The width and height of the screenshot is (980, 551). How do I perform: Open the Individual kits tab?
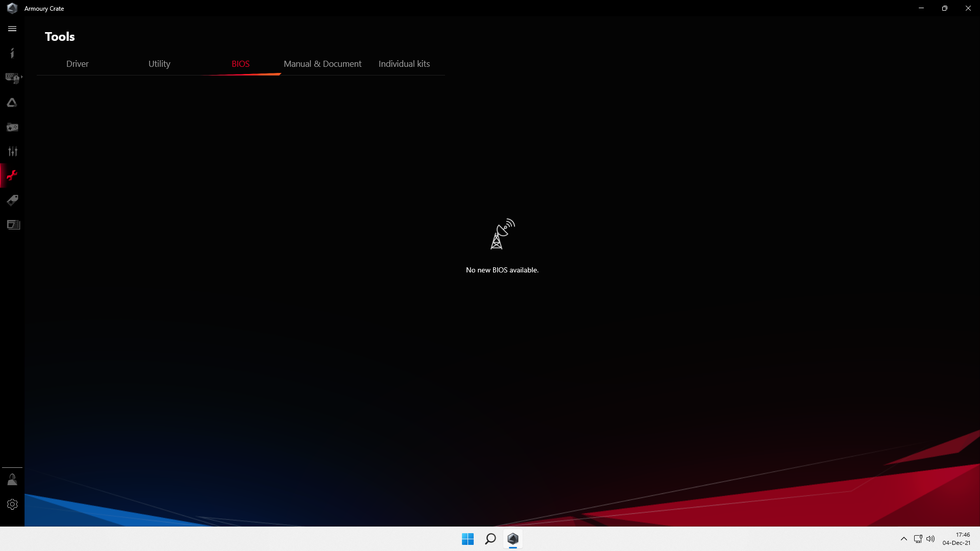(404, 64)
